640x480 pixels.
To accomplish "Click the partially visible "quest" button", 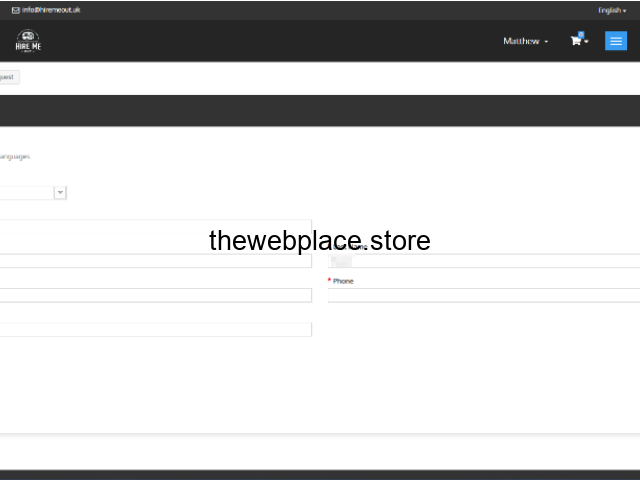I will (x=8, y=77).
